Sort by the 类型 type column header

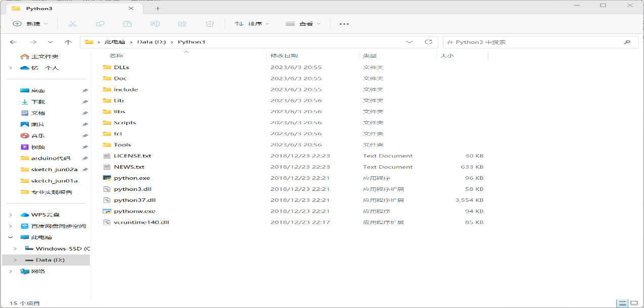click(x=370, y=56)
